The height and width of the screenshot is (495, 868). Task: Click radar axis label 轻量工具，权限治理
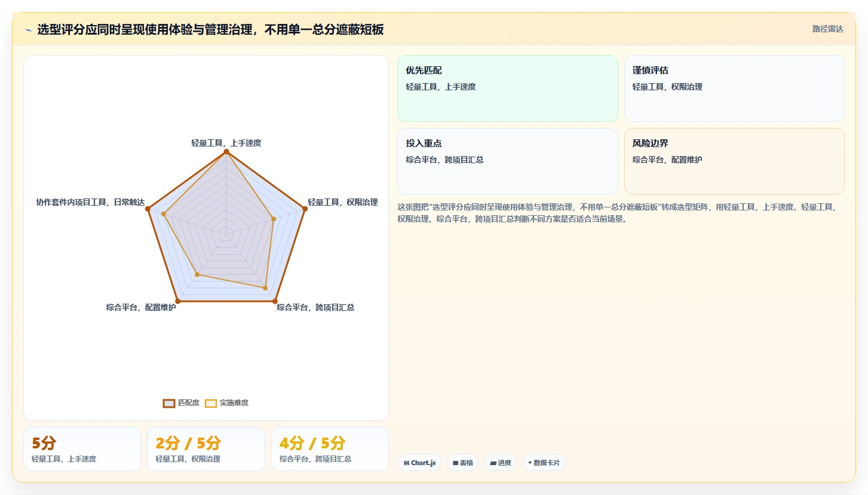[343, 202]
